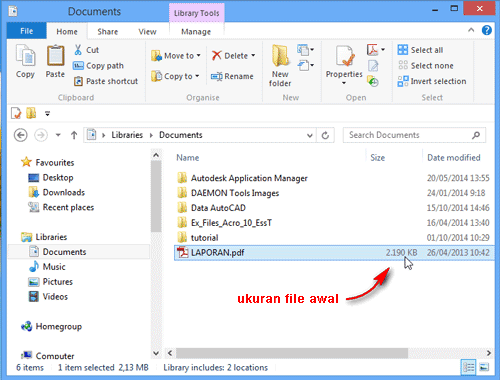The image size is (500, 380).
Task: Click Rename in Organise group
Action: [x=232, y=76]
